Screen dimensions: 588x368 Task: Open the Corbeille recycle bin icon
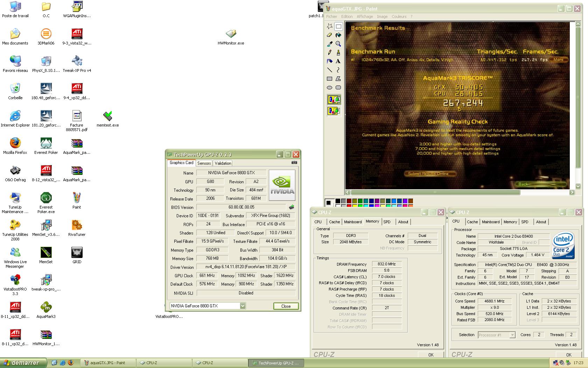click(15, 91)
